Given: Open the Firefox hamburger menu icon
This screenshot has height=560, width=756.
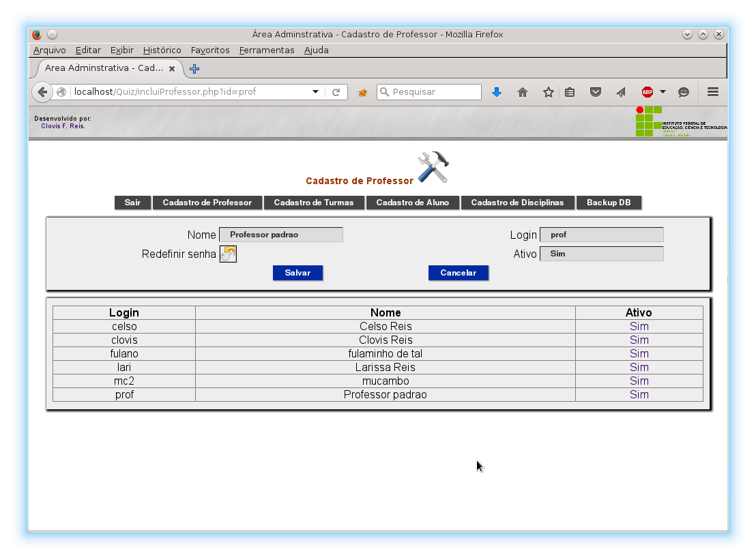Looking at the screenshot, I should [x=712, y=91].
